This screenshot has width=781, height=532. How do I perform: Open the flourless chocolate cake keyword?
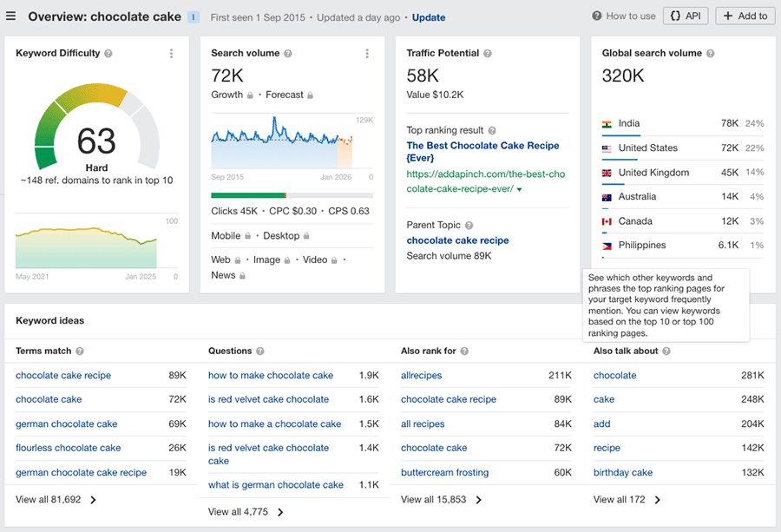click(x=69, y=448)
